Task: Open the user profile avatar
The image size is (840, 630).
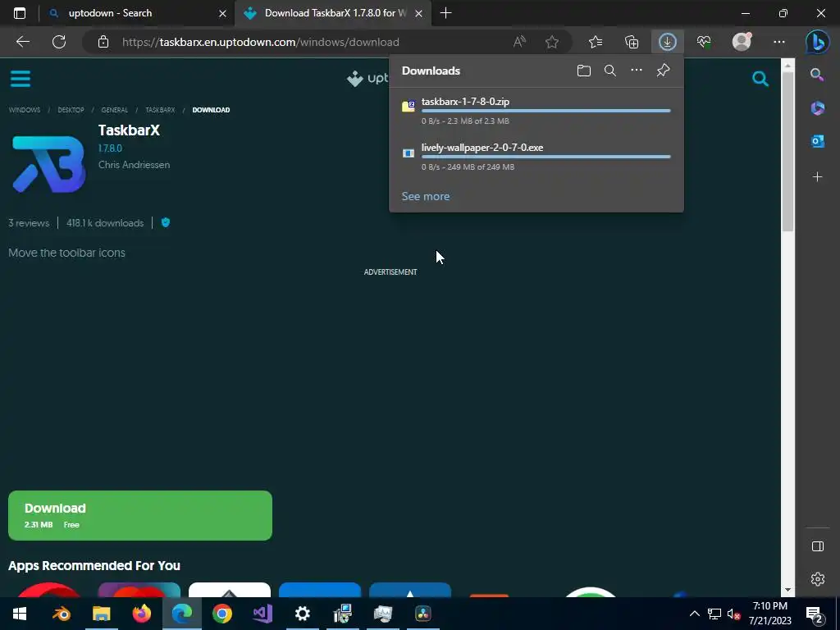Action: coord(742,42)
